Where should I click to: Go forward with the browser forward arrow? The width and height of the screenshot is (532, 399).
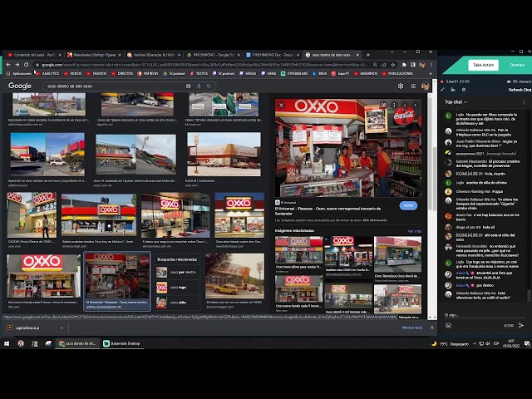tap(17, 65)
